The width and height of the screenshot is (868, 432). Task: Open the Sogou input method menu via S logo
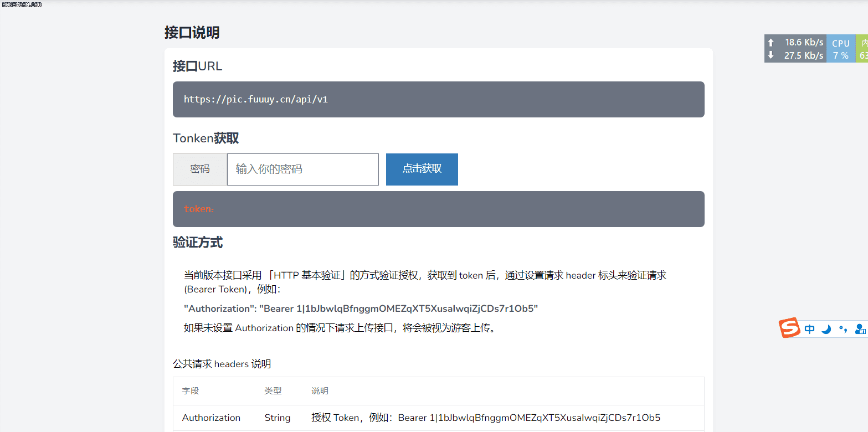point(789,328)
